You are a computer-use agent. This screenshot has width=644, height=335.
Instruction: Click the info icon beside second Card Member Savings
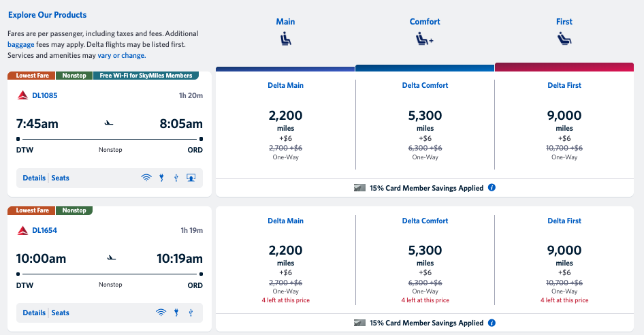point(492,323)
